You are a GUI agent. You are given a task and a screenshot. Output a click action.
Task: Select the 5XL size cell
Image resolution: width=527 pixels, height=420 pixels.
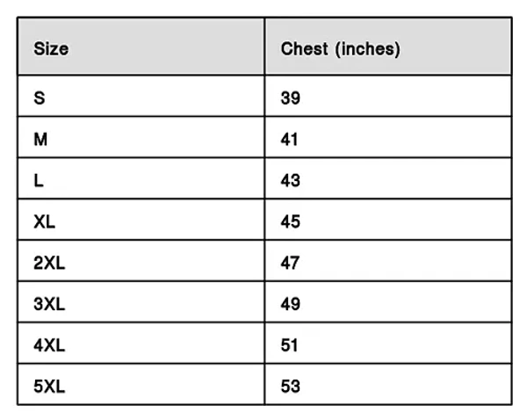[48, 386]
